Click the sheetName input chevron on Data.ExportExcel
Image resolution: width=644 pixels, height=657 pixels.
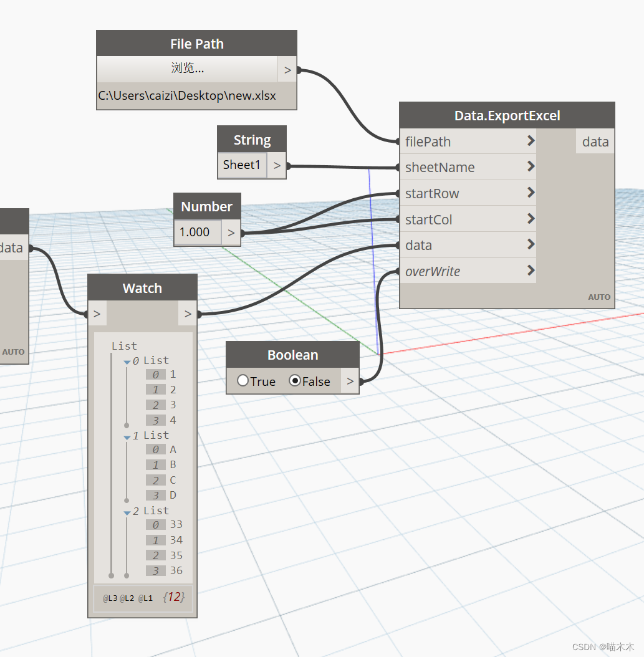tap(531, 166)
